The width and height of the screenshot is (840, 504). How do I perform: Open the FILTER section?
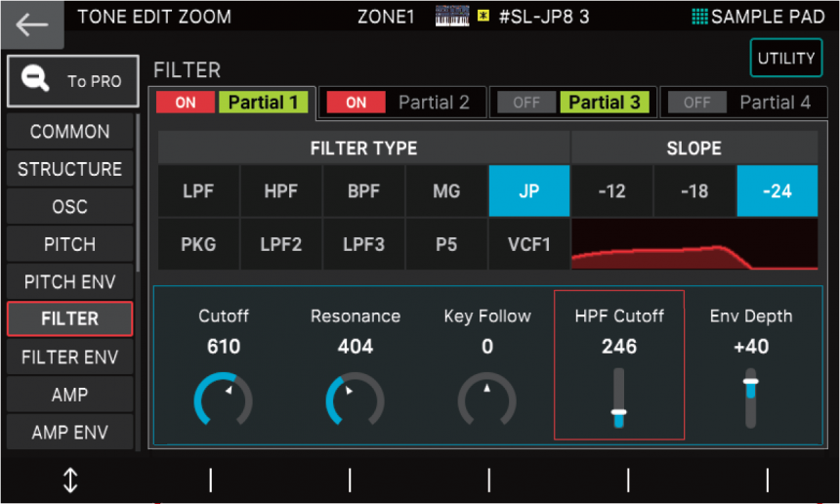(x=70, y=318)
